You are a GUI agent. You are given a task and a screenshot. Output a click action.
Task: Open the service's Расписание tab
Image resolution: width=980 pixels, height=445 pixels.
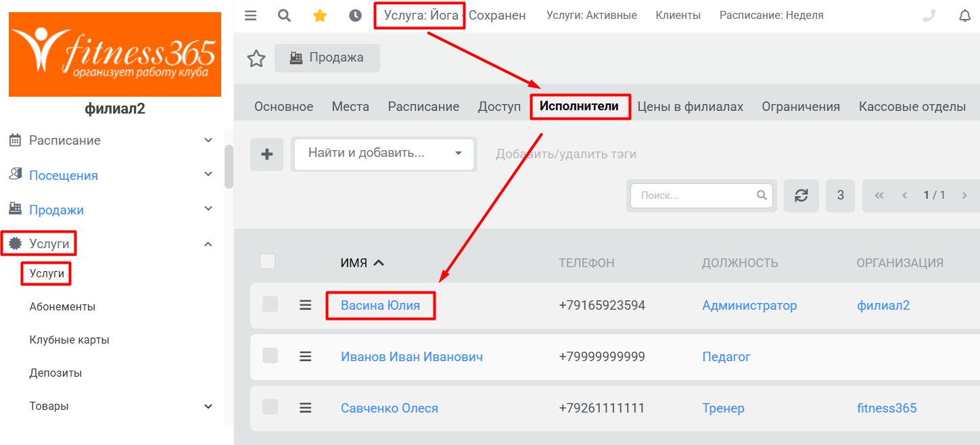(423, 107)
